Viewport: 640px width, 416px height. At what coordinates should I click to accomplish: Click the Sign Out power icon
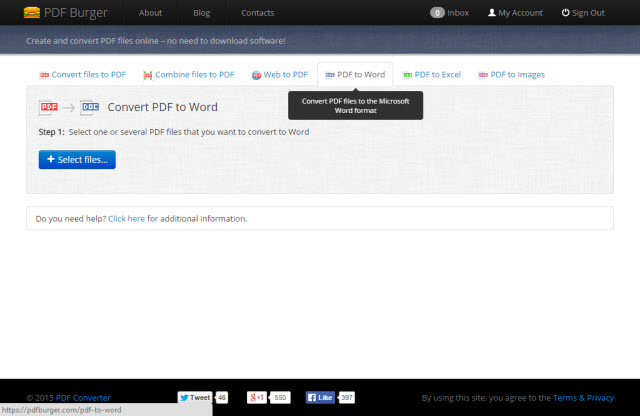coord(565,13)
